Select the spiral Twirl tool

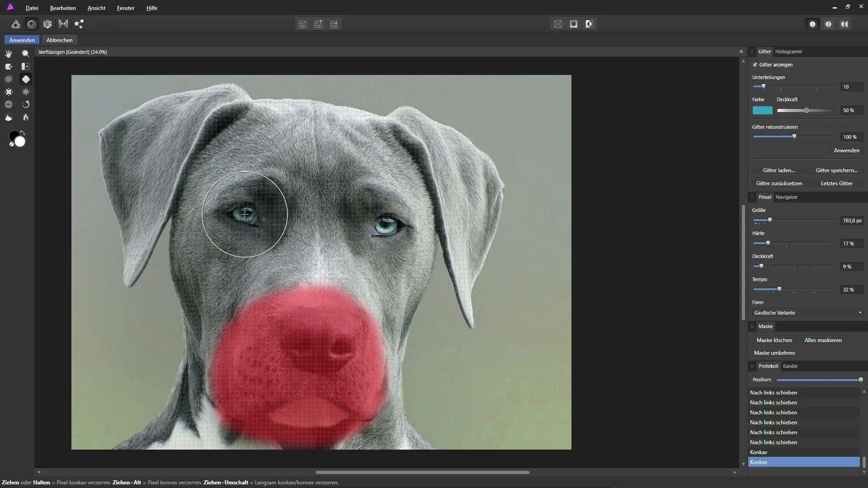9,79
